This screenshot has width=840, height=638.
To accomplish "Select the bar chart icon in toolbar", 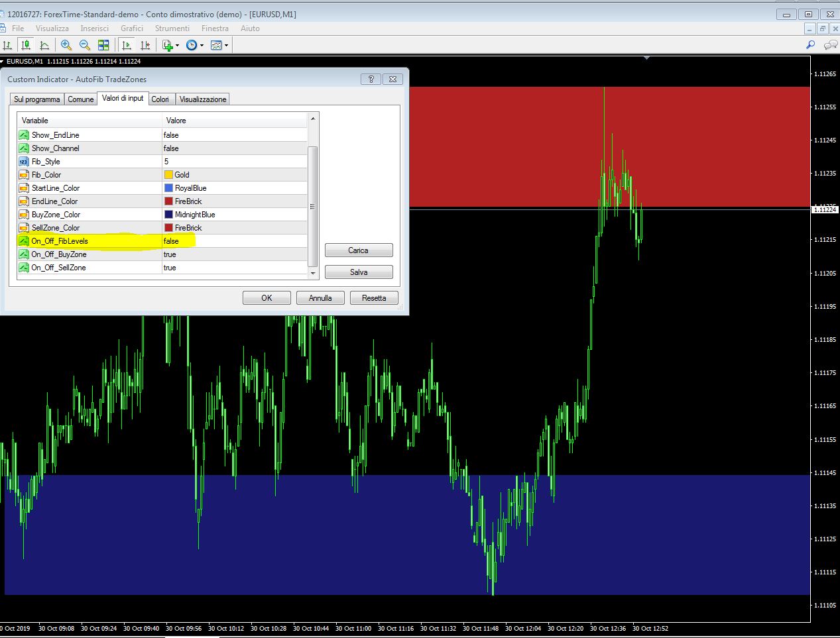I will (7, 45).
